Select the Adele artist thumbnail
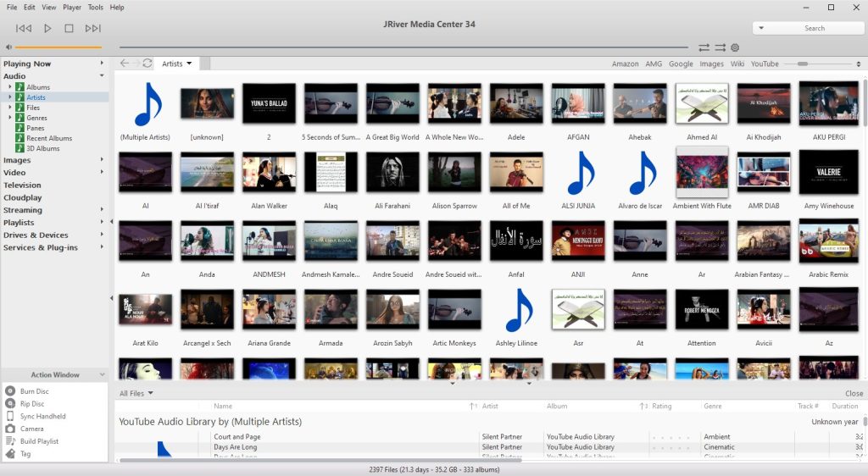The height and width of the screenshot is (476, 868). point(516,104)
